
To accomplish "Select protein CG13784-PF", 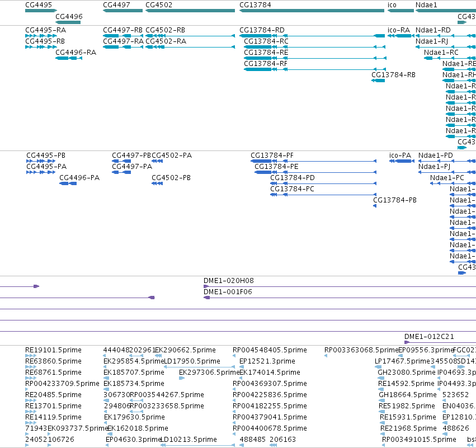I will tap(272, 155).
